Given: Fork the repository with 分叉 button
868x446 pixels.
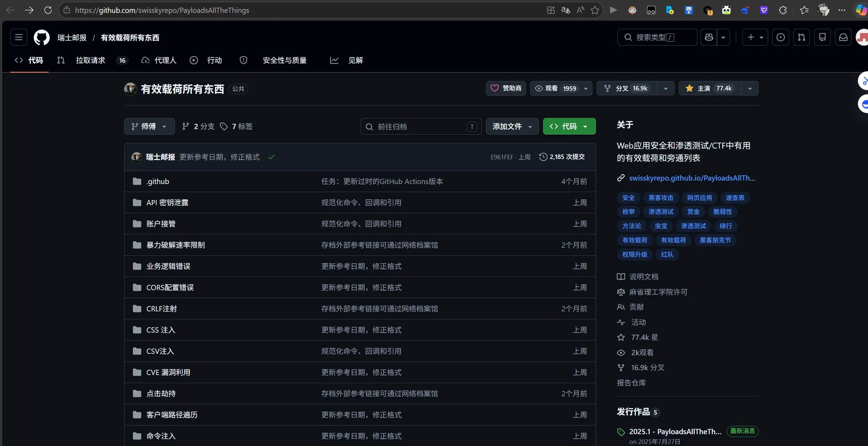Looking at the screenshot, I should tap(627, 88).
